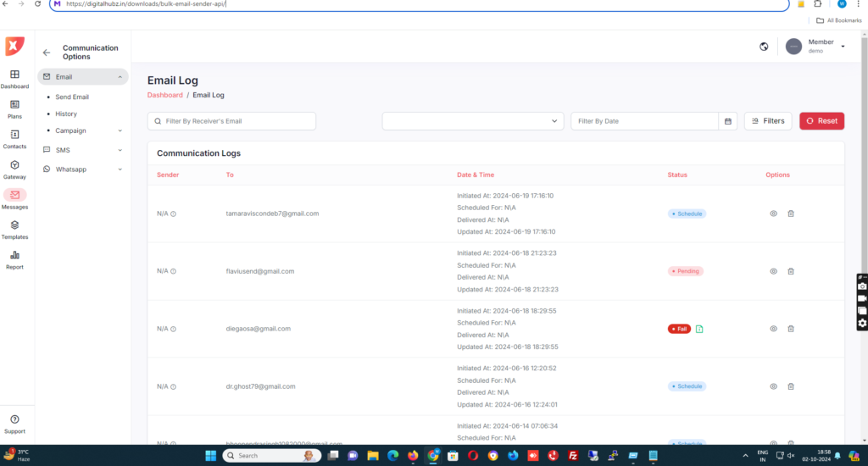Open the Plans sidebar icon
This screenshot has height=466, width=868.
click(14, 104)
